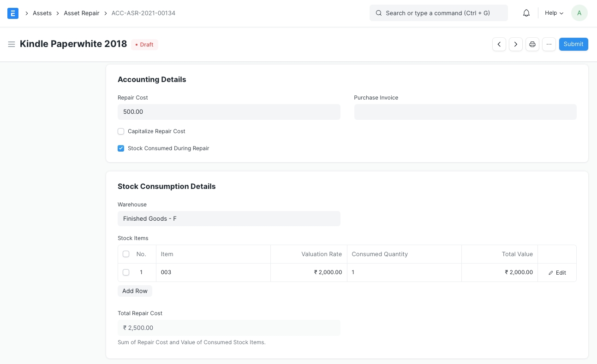Click Add Row button
This screenshot has height=364, width=597.
coord(135,291)
